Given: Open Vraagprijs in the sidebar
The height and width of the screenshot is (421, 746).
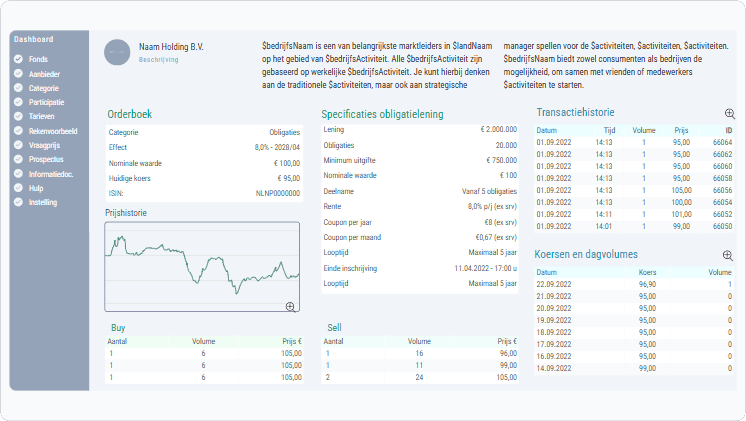Looking at the screenshot, I should coord(44,146).
